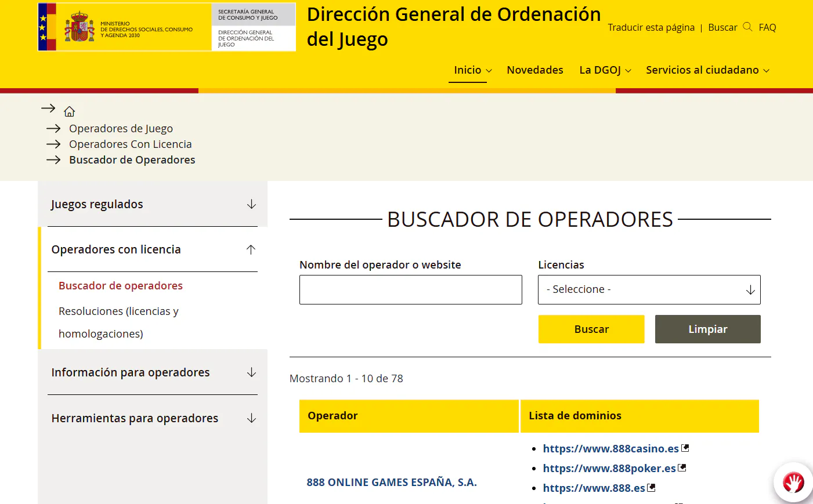The width and height of the screenshot is (813, 504).
Task: Open Operadores Con Licencia breadcrumb link
Action: [x=131, y=144]
